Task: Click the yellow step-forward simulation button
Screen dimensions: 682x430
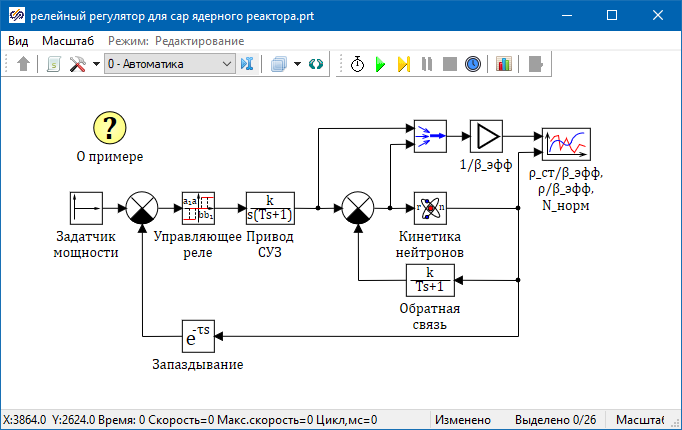Action: point(403,64)
